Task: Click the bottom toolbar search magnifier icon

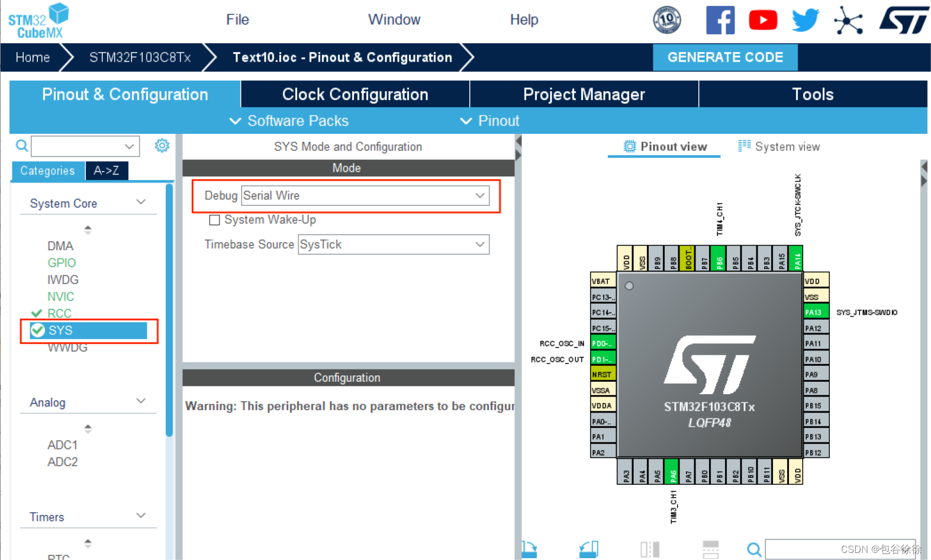Action: tap(754, 550)
